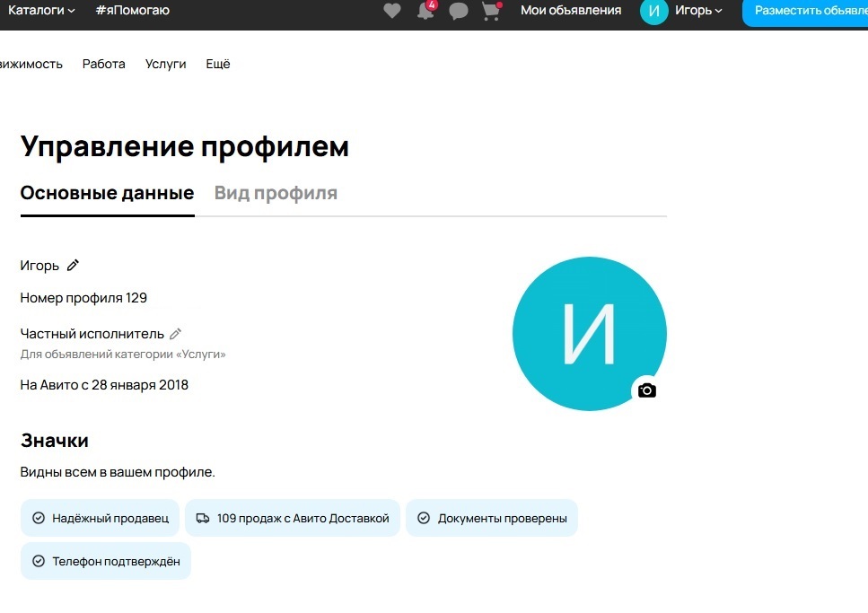Go to the #яПомогаю page
Screen dimensions: 868x613
[132, 11]
